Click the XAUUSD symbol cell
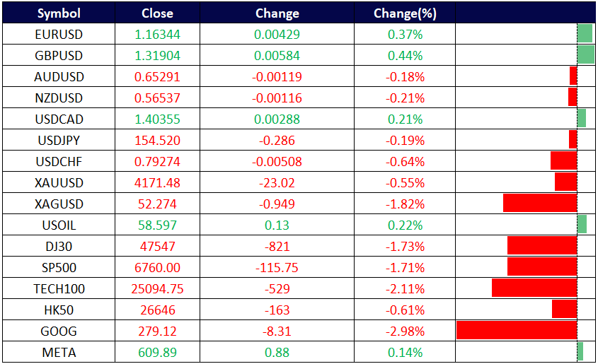The height and width of the screenshot is (364, 598). tap(59, 182)
